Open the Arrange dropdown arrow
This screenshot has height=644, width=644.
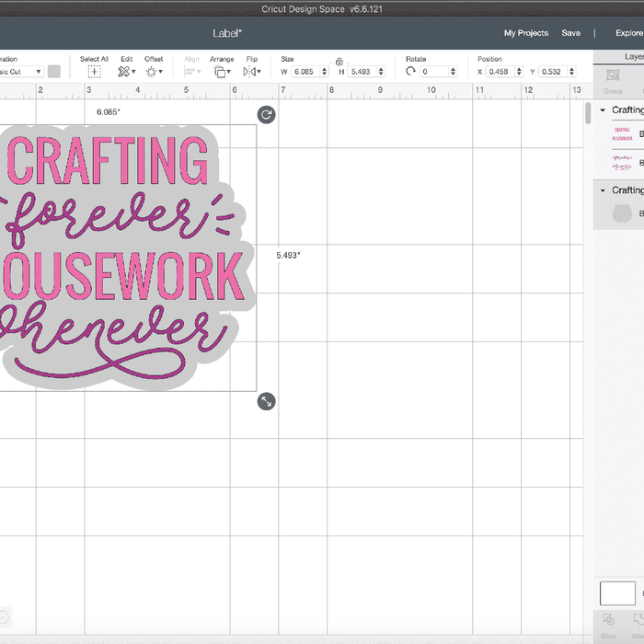pyautogui.click(x=229, y=72)
